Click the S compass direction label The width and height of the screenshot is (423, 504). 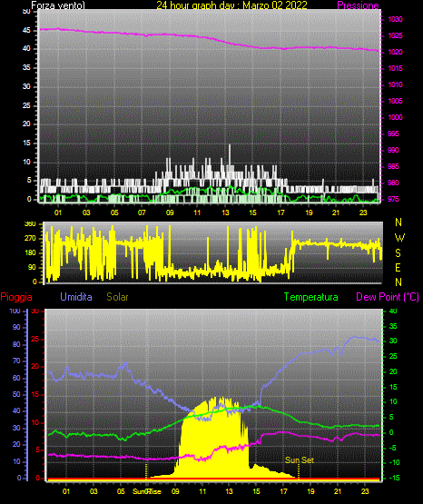[398, 253]
